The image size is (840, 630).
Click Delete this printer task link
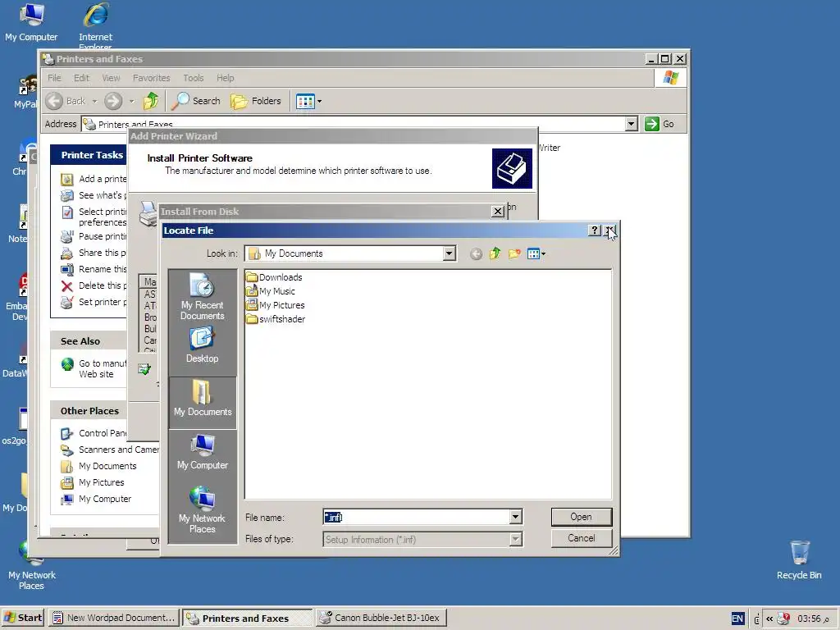coord(94,285)
